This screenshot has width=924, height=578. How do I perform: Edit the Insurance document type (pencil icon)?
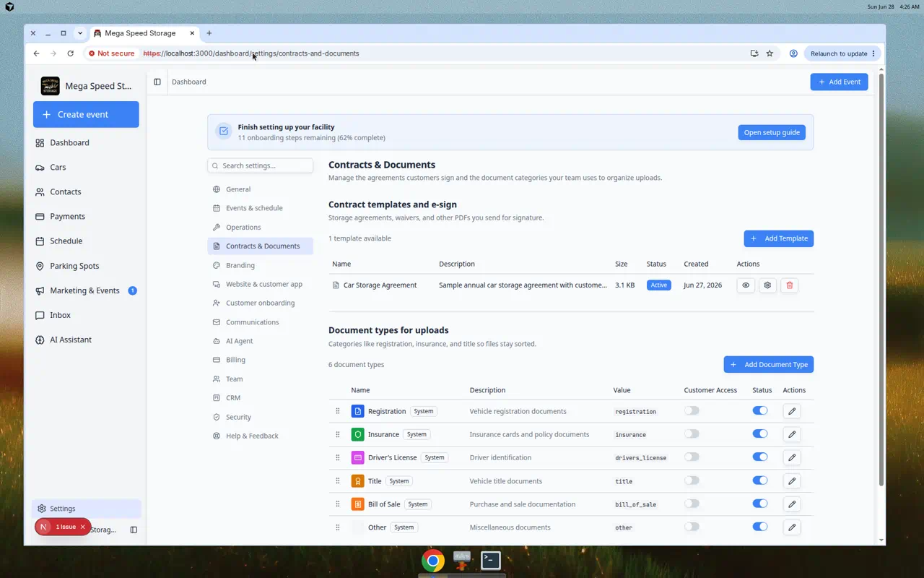[x=792, y=434]
